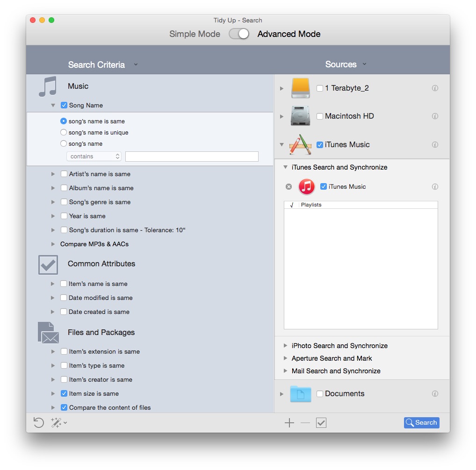Check Artist's name is same option
Image resolution: width=476 pixels, height=470 pixels.
tap(64, 174)
